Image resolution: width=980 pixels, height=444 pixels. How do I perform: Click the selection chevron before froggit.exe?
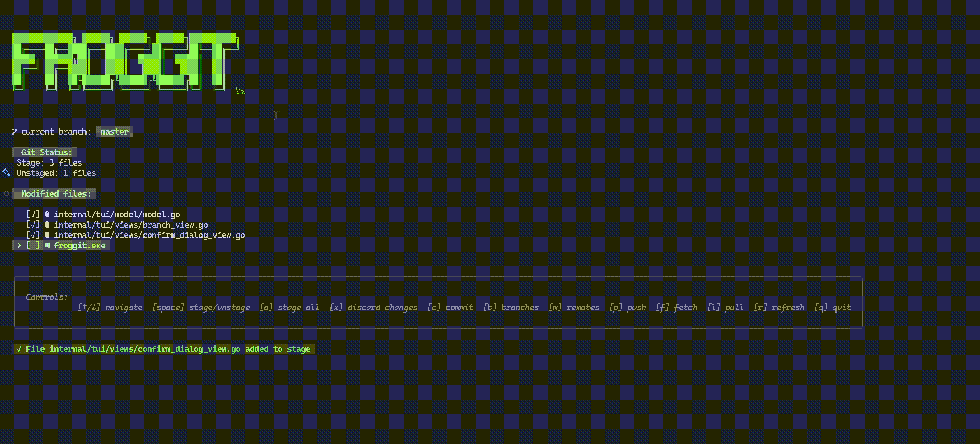[19, 245]
